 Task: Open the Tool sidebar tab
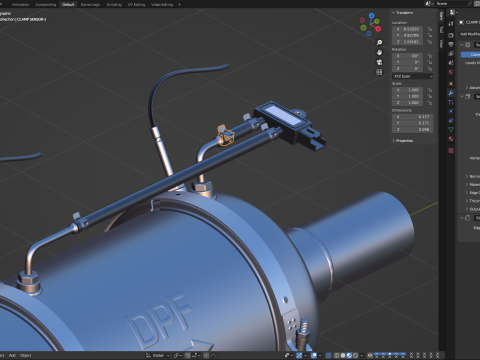coord(441,29)
